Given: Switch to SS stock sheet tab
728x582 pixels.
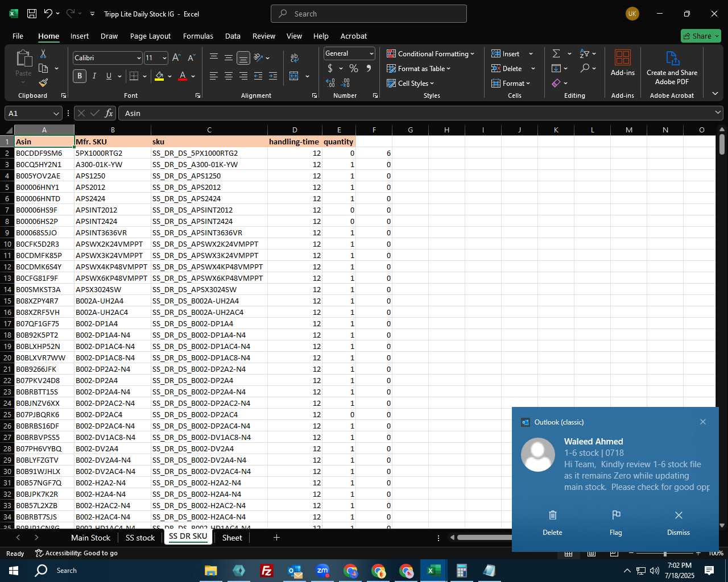Looking at the screenshot, I should point(140,538).
